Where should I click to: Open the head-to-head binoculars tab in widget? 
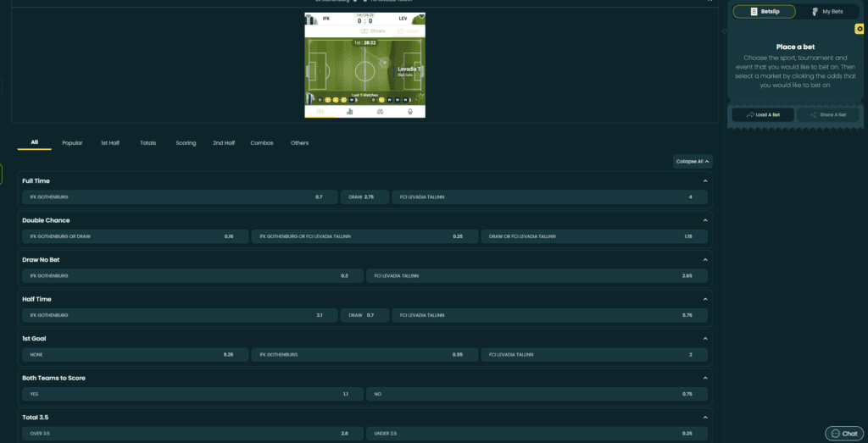(381, 112)
